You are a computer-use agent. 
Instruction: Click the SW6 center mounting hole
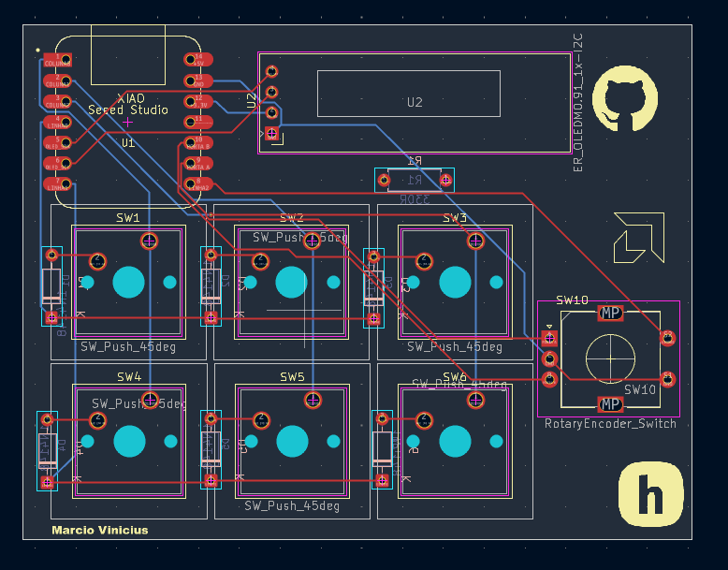(455, 442)
